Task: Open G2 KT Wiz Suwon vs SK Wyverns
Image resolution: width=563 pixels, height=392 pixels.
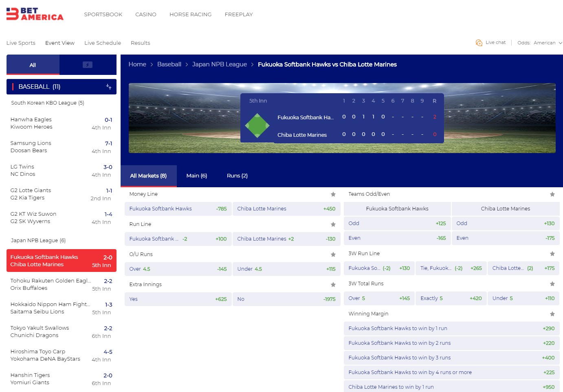Action: (62, 218)
